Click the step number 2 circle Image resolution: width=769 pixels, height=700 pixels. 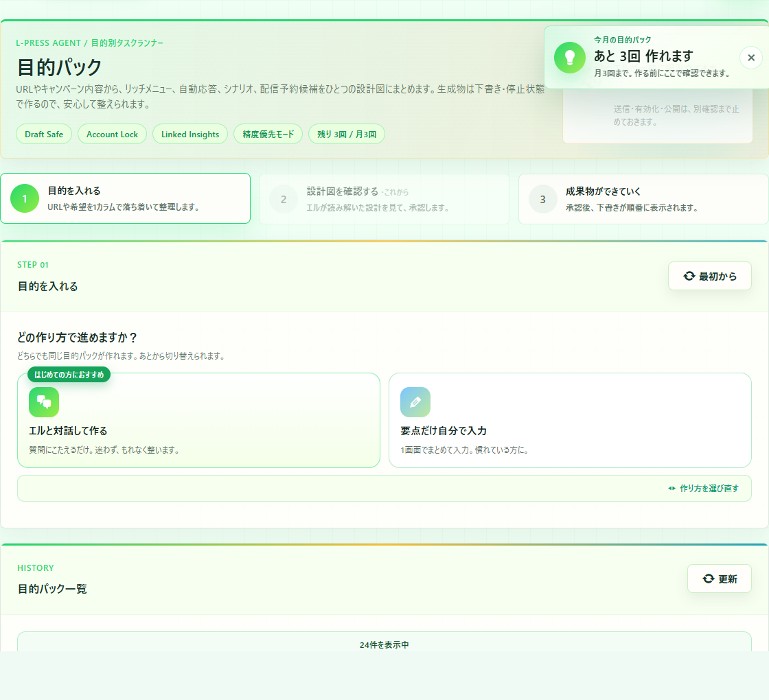click(x=284, y=200)
